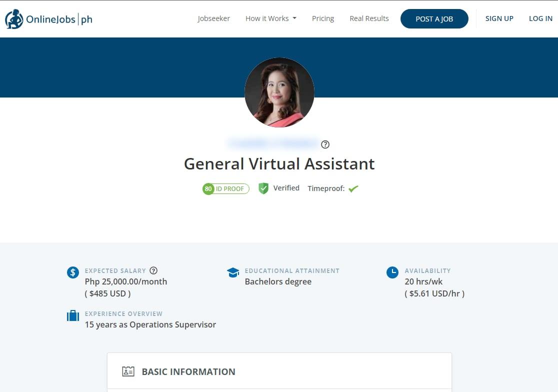Click the graduation cap education icon
This screenshot has width=558, height=392.
233,272
